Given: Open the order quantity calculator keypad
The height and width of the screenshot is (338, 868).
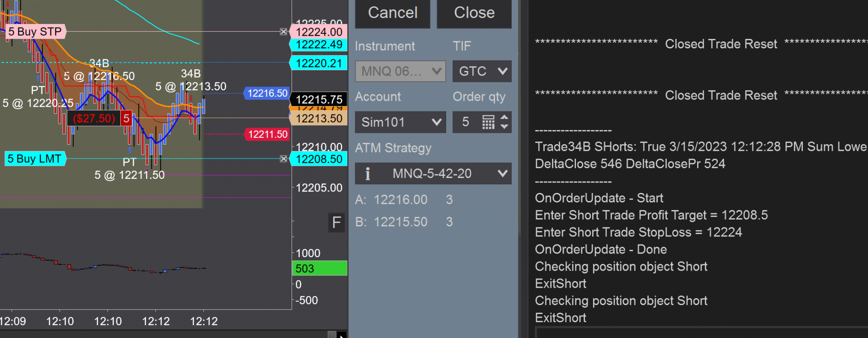Looking at the screenshot, I should [x=488, y=122].
